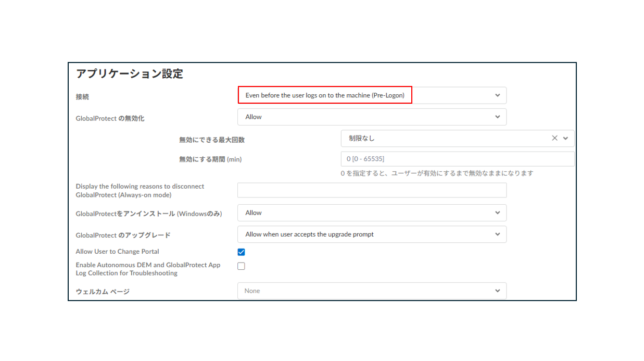This screenshot has height=361, width=644.
Task: Click the hint text starting with 0 を指定すると
Action: click(x=437, y=173)
